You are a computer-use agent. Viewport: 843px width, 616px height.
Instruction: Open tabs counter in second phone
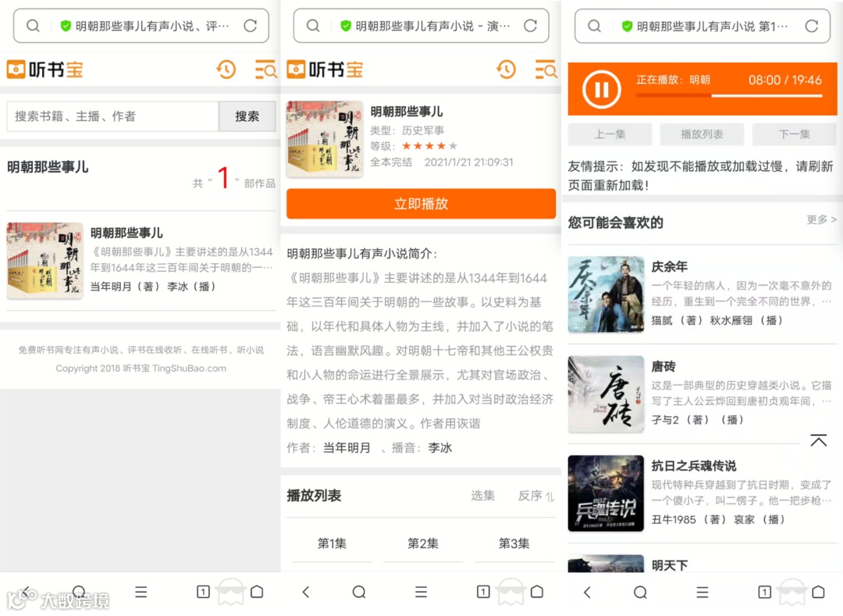(x=483, y=592)
